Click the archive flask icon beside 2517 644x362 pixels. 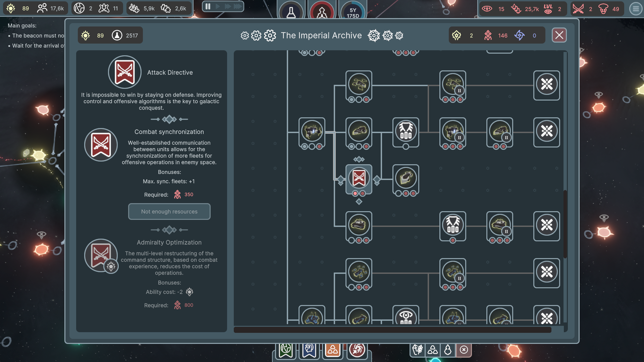(117, 35)
